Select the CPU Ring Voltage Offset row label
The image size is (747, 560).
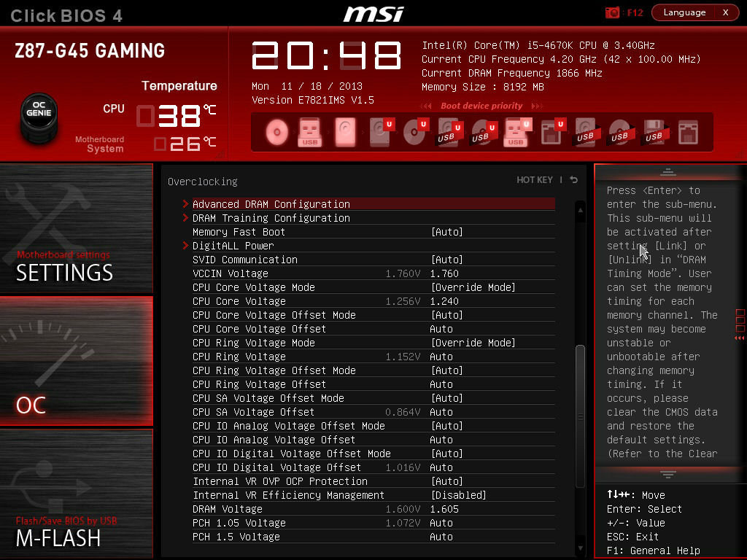pos(259,384)
